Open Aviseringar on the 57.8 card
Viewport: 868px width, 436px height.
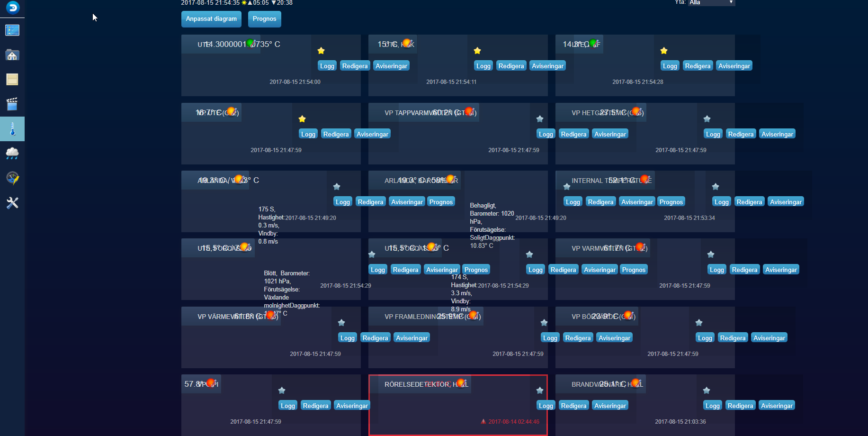pos(352,406)
